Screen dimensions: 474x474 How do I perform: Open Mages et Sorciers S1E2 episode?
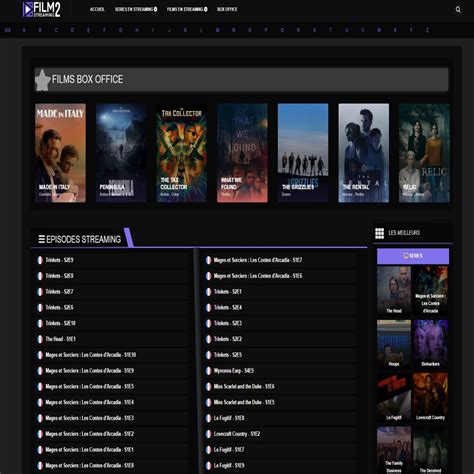(x=90, y=434)
